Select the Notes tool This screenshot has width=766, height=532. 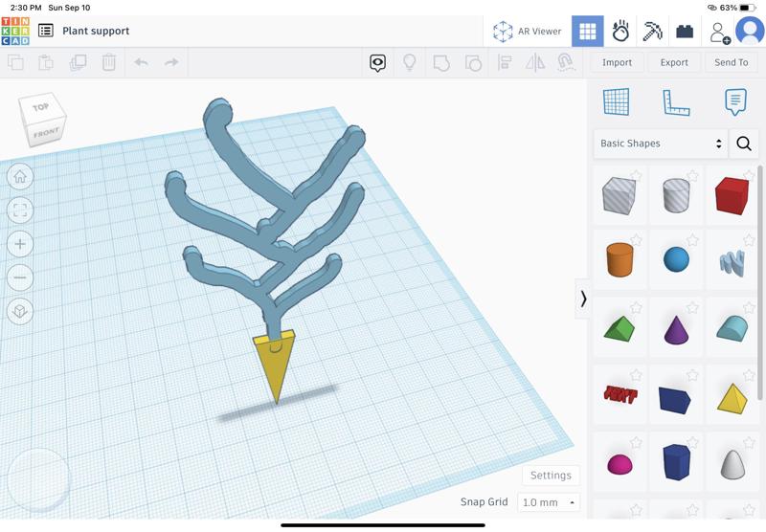click(x=735, y=101)
